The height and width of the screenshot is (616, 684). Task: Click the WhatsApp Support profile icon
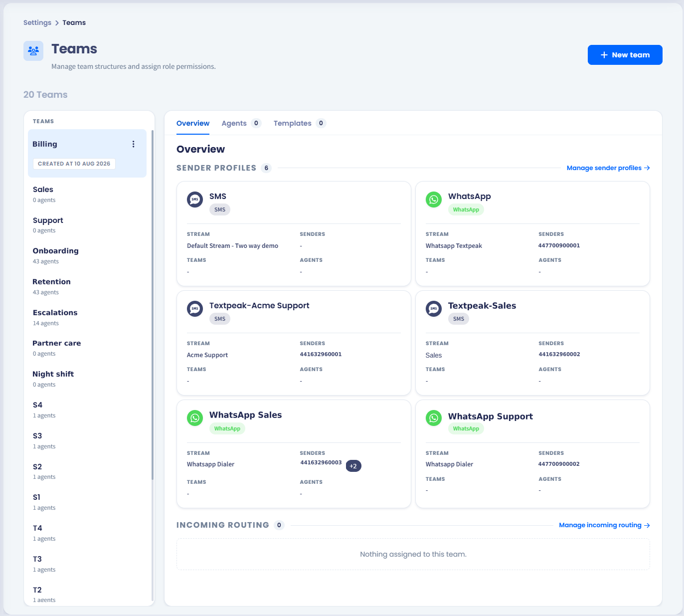tap(434, 418)
